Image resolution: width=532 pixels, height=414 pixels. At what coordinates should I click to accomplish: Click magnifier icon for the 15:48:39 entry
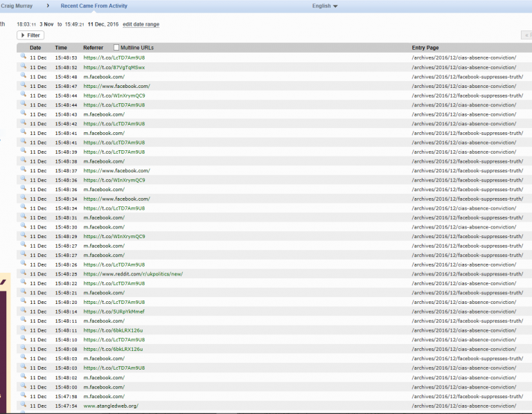point(23,151)
